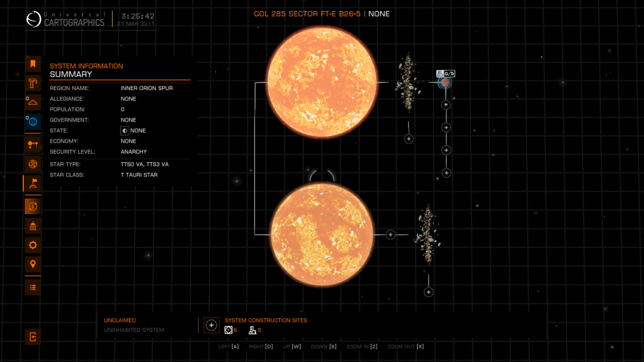Add site at lowest plus slot under planet
644x362 pixels.
tap(446, 173)
